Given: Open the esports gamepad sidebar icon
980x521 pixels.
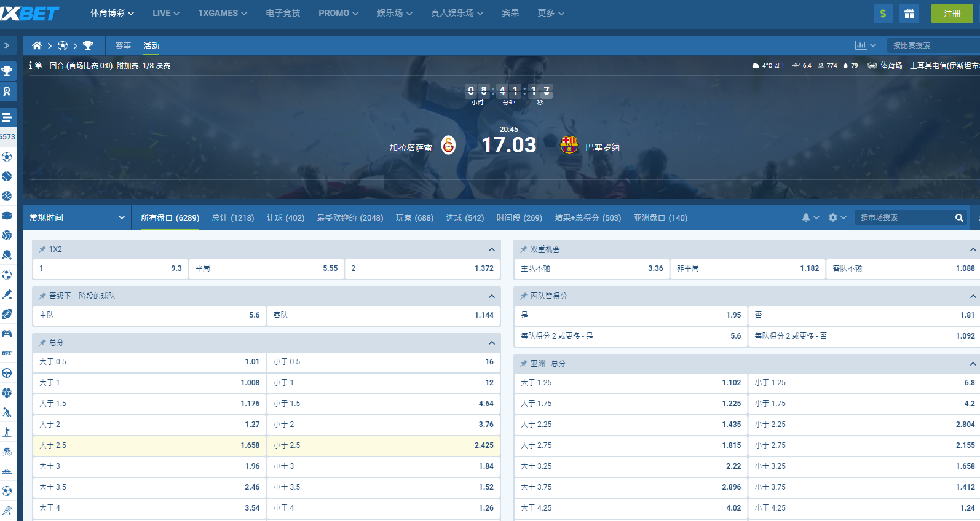Looking at the screenshot, I should click(x=7, y=334).
